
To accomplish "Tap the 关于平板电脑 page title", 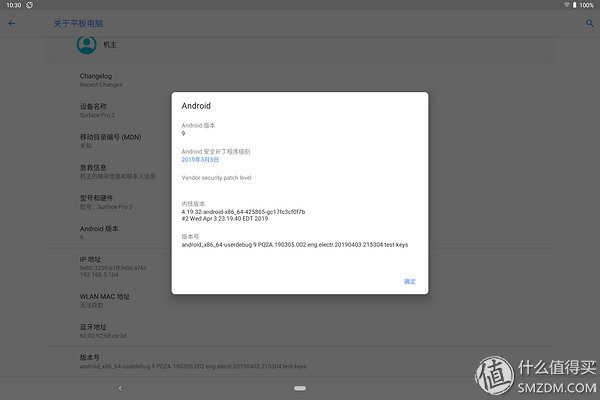I will tap(78, 23).
